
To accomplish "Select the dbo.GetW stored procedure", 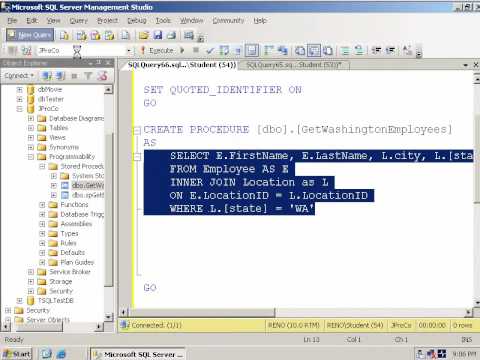I will point(88,185).
